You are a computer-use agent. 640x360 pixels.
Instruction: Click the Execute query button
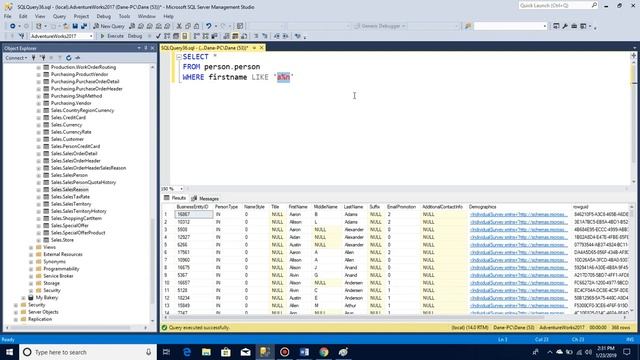[x=112, y=36]
